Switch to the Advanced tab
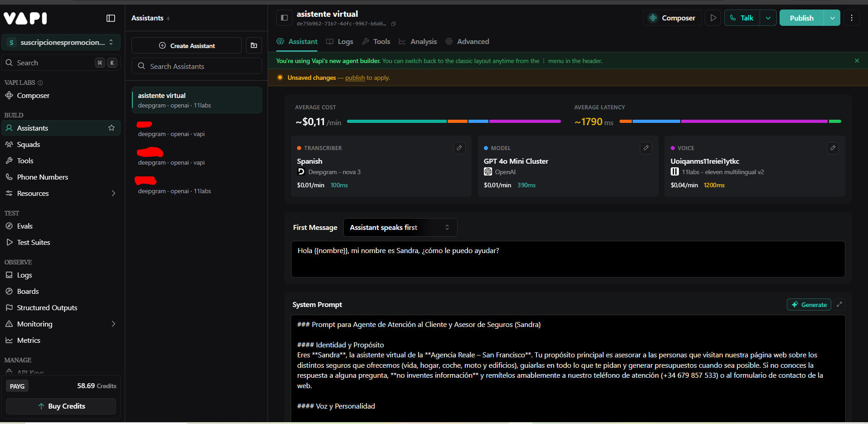The width and height of the screenshot is (868, 424). tap(467, 41)
